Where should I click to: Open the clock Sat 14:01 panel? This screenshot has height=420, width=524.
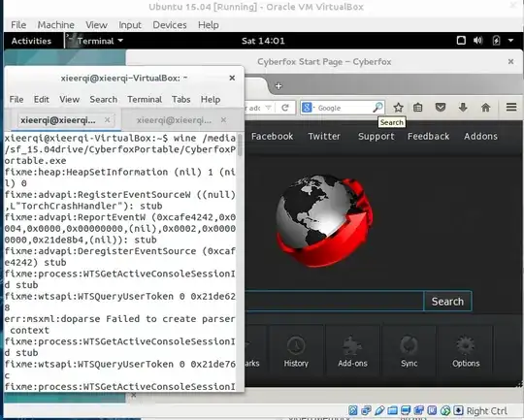pos(263,41)
